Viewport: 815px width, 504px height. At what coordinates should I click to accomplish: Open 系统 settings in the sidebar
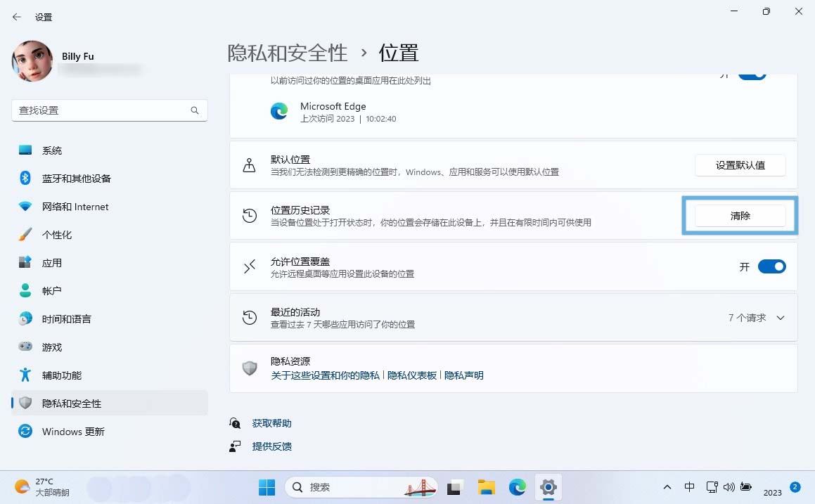coord(53,150)
